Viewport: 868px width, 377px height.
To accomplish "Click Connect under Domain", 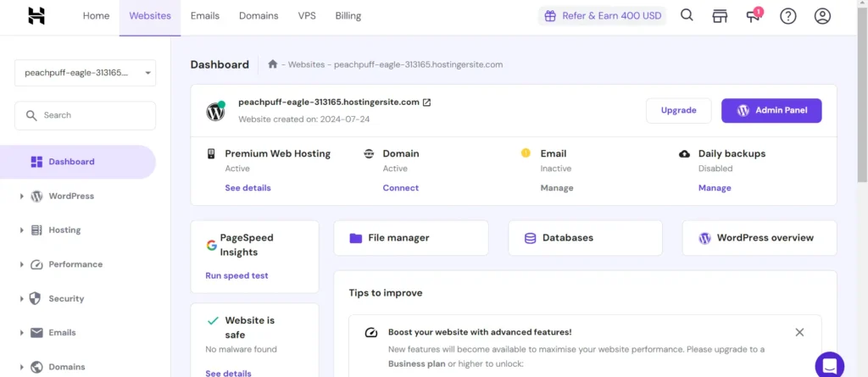I will point(401,188).
